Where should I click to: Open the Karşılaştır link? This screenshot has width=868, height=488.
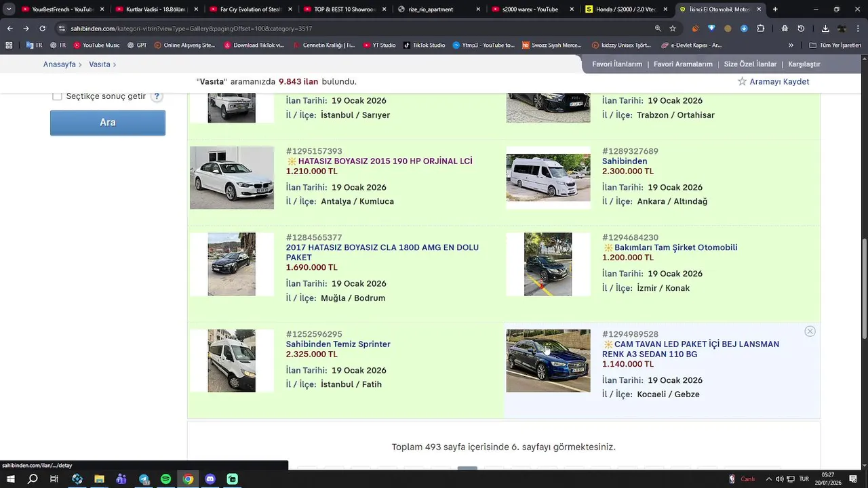click(804, 64)
